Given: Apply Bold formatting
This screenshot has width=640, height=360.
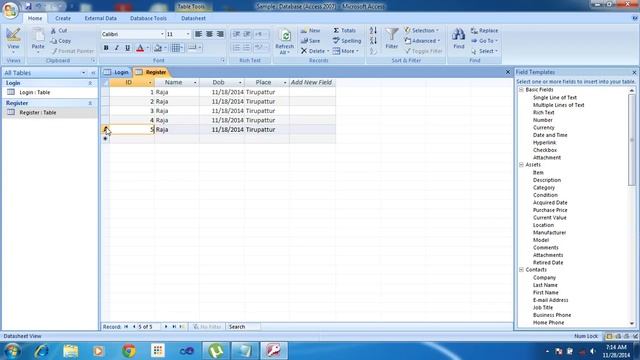Looking at the screenshot, I should pos(106,48).
